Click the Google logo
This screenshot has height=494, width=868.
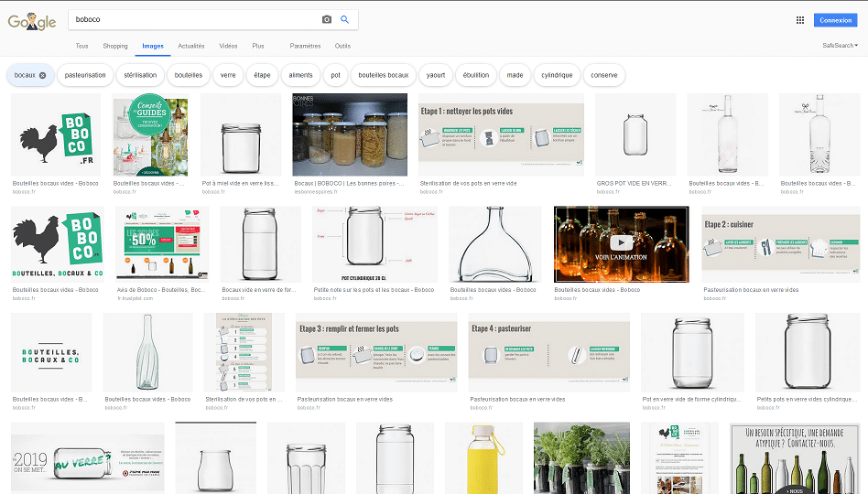(x=32, y=21)
